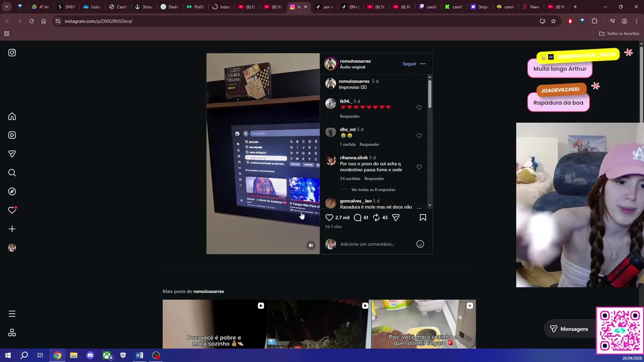Open Explore compass icon

12,192
